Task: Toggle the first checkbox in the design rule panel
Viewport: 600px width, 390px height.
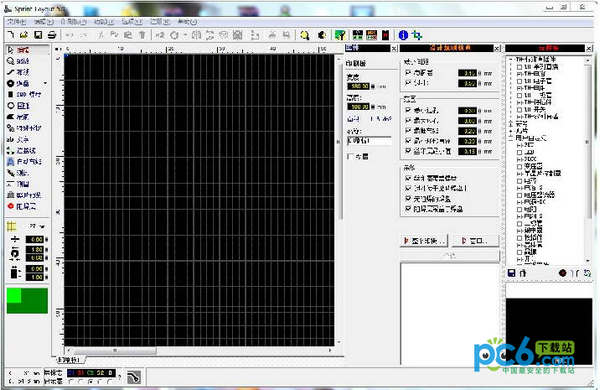Action: point(408,72)
